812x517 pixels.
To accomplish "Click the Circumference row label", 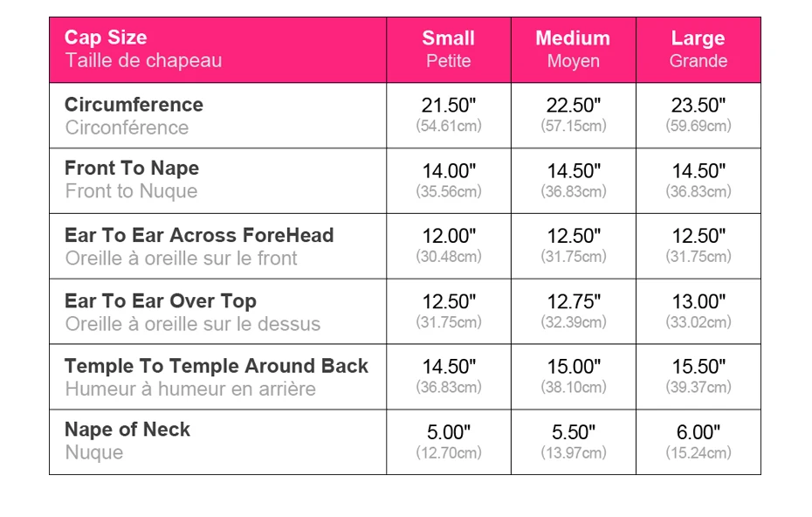I will 134,105.
